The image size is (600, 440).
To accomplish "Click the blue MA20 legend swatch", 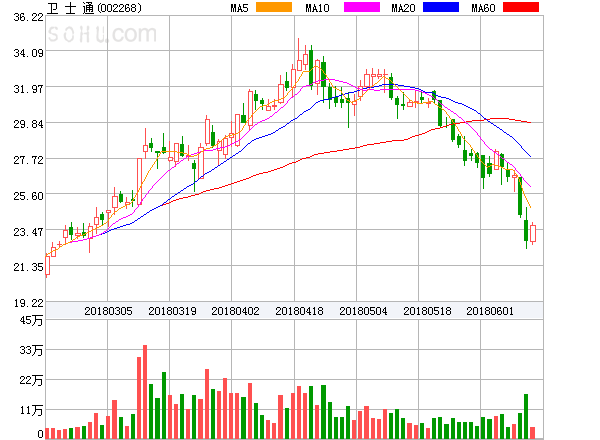I will pyautogui.click(x=441, y=7).
